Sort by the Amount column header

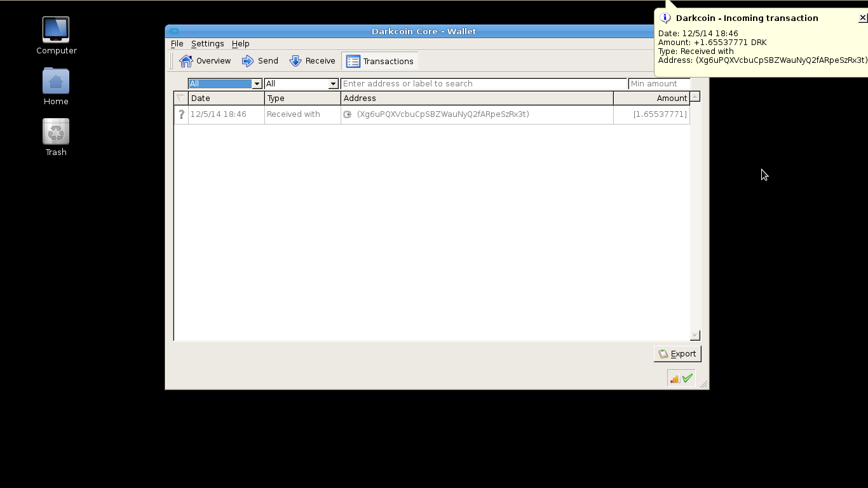651,98
